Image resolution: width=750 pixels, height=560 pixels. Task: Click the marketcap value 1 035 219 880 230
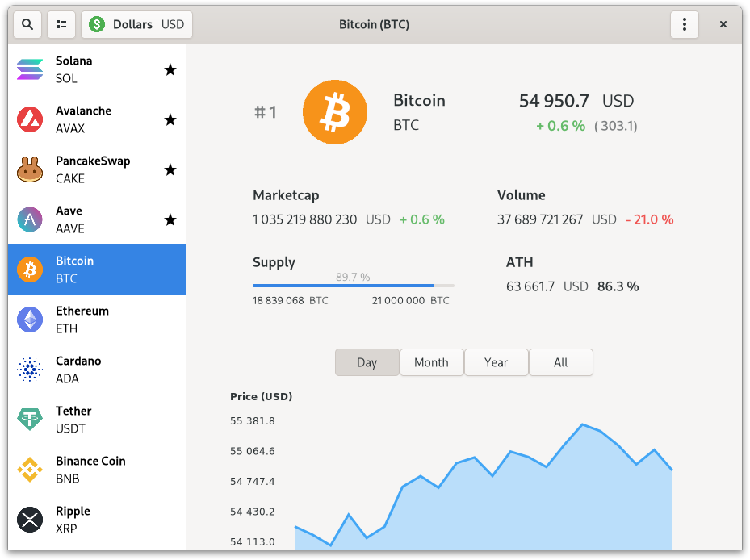pos(304,219)
